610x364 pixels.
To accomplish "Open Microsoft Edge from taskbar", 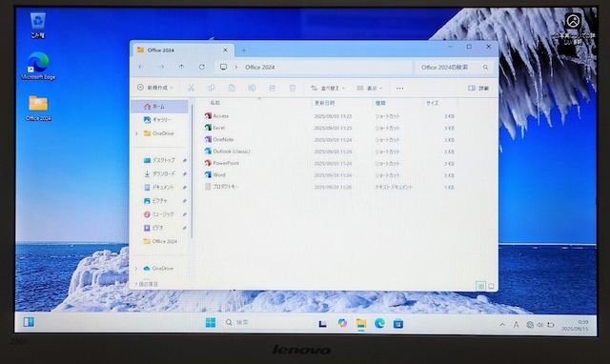I will coord(379,323).
